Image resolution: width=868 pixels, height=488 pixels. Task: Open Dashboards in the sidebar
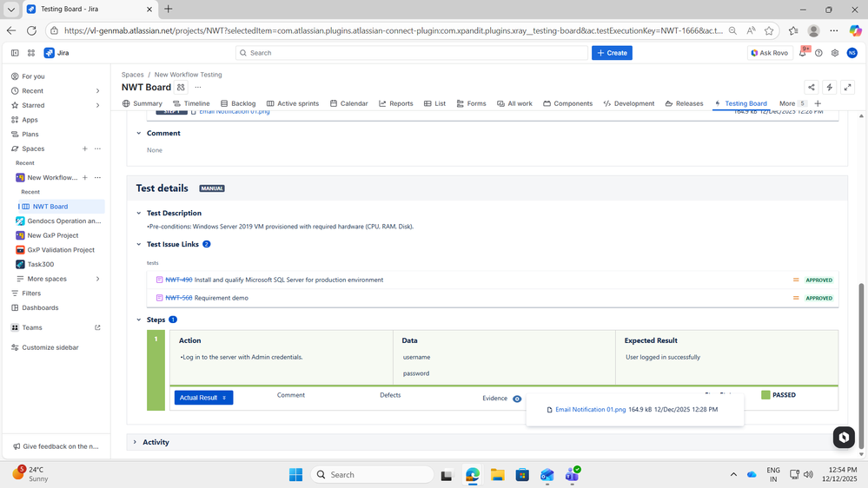[35, 307]
